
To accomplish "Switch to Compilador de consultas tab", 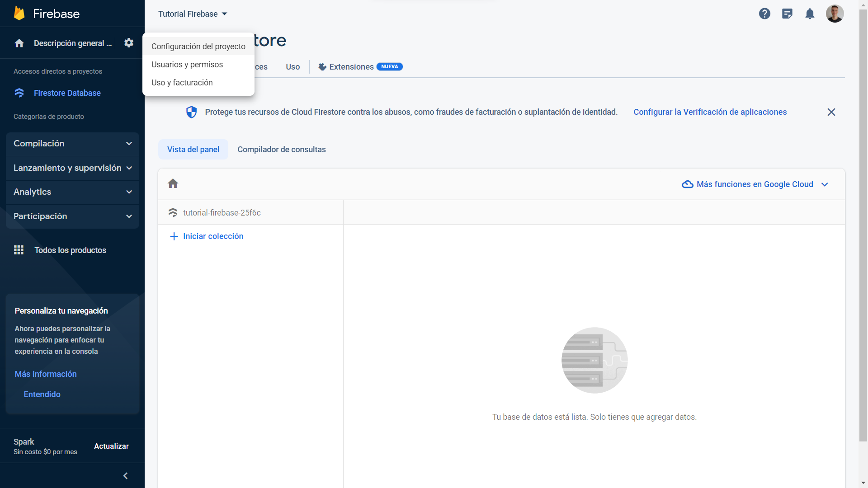I will (281, 149).
